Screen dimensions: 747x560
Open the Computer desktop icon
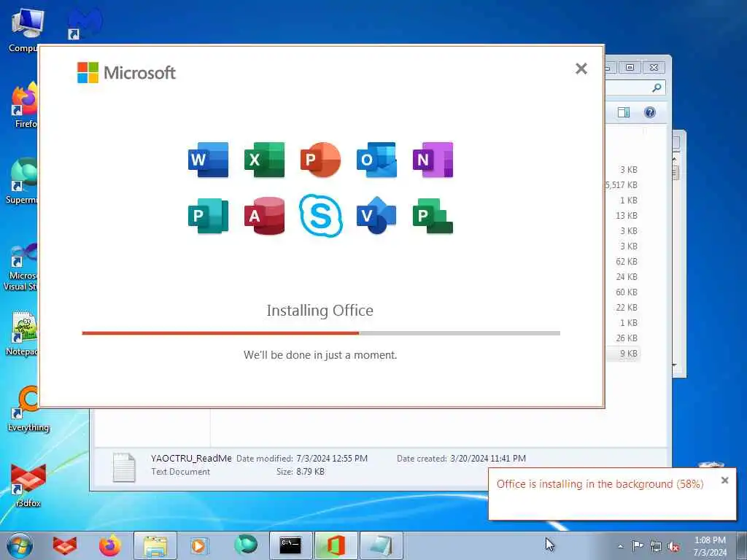[x=25, y=31]
